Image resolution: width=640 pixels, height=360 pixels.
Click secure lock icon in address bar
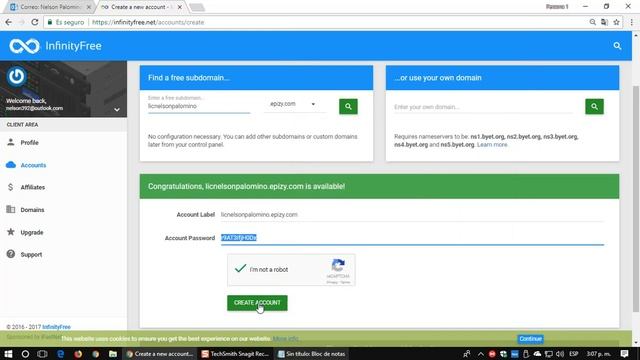pyautogui.click(x=50, y=22)
